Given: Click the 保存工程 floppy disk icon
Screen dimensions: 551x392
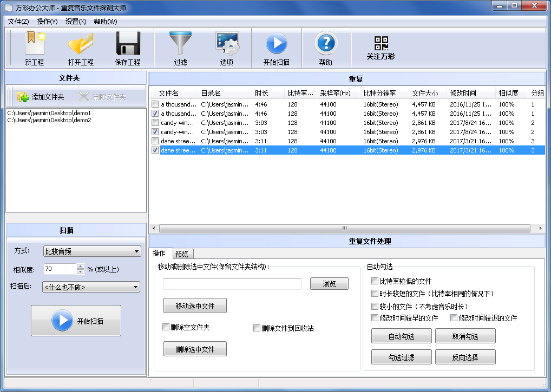Looking at the screenshot, I should tap(128, 43).
